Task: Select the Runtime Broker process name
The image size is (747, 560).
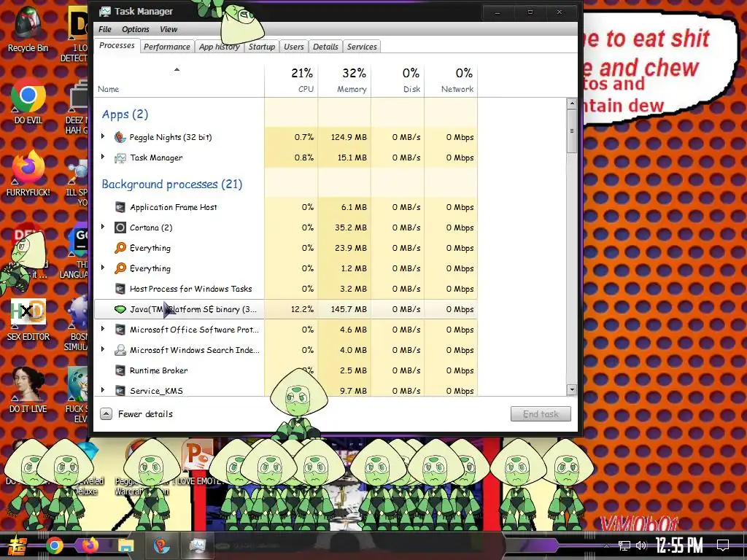Action: pyautogui.click(x=158, y=370)
